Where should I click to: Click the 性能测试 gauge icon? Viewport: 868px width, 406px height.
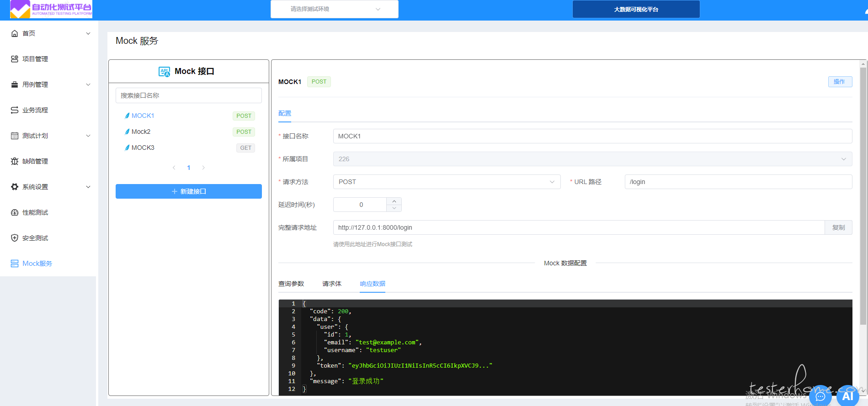coord(15,212)
